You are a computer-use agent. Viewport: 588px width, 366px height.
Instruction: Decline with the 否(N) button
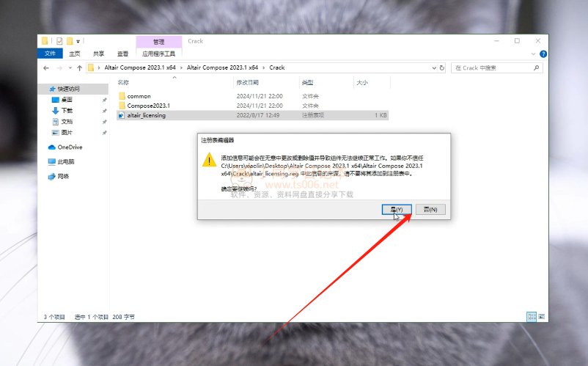tap(430, 209)
